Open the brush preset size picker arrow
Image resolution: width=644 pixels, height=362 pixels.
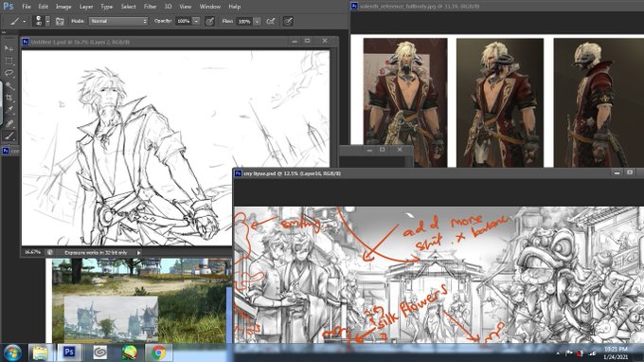pos(47,22)
